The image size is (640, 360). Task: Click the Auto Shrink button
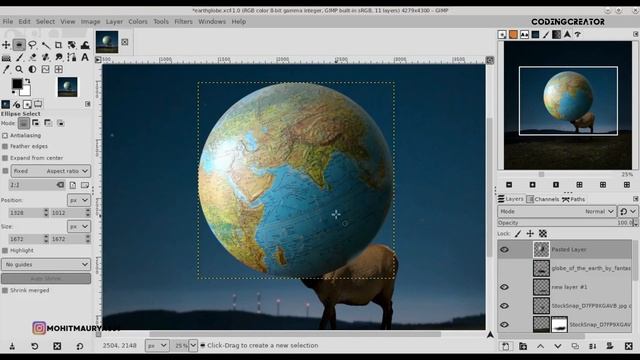click(x=46, y=278)
